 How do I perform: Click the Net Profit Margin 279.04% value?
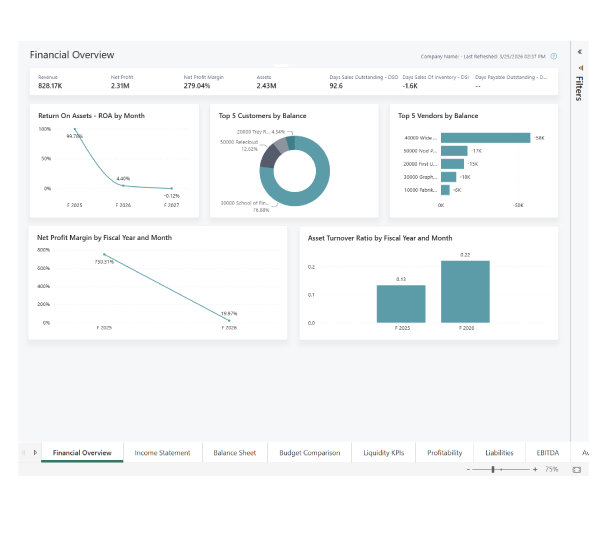[197, 86]
